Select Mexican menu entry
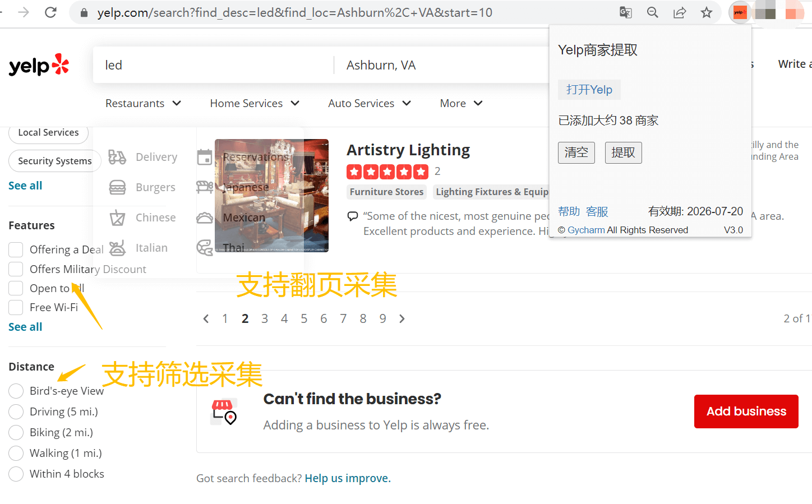 [x=244, y=218]
